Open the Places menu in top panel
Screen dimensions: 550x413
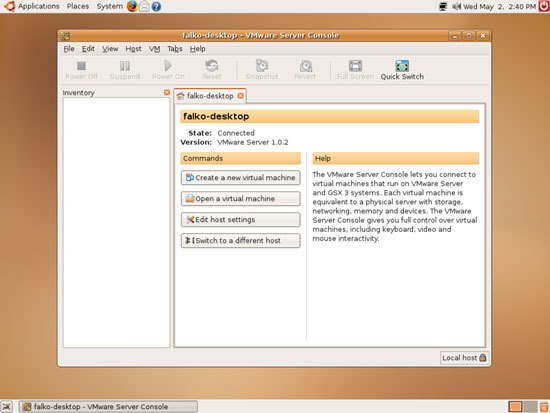[78, 6]
